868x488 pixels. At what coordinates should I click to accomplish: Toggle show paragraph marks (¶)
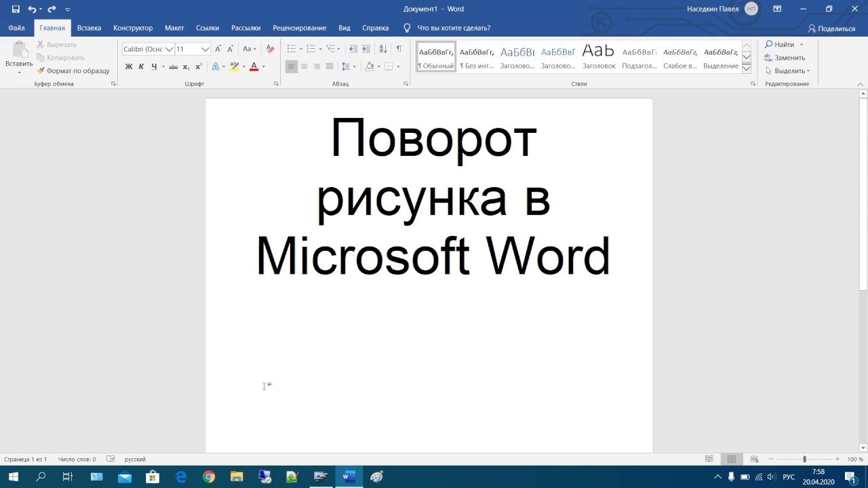399,49
